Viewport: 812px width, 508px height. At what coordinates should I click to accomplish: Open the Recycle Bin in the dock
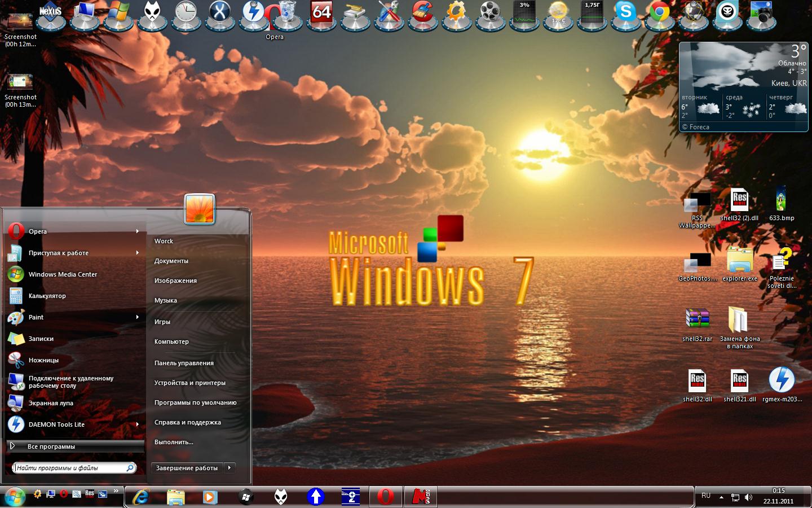286,15
